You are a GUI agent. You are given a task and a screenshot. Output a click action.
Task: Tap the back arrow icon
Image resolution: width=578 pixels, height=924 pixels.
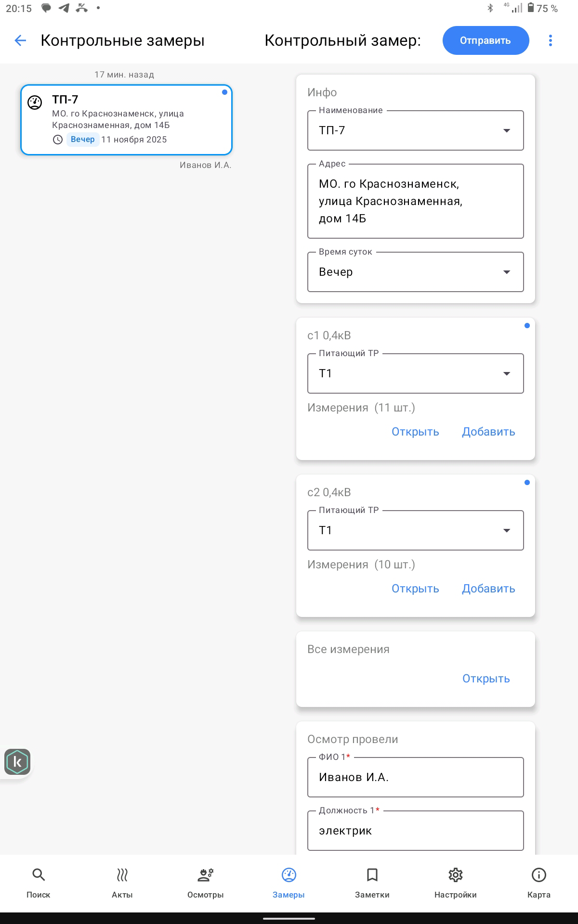coord(20,40)
